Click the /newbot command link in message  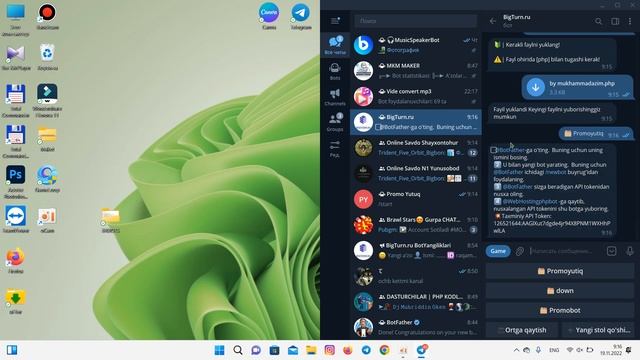(x=556, y=172)
